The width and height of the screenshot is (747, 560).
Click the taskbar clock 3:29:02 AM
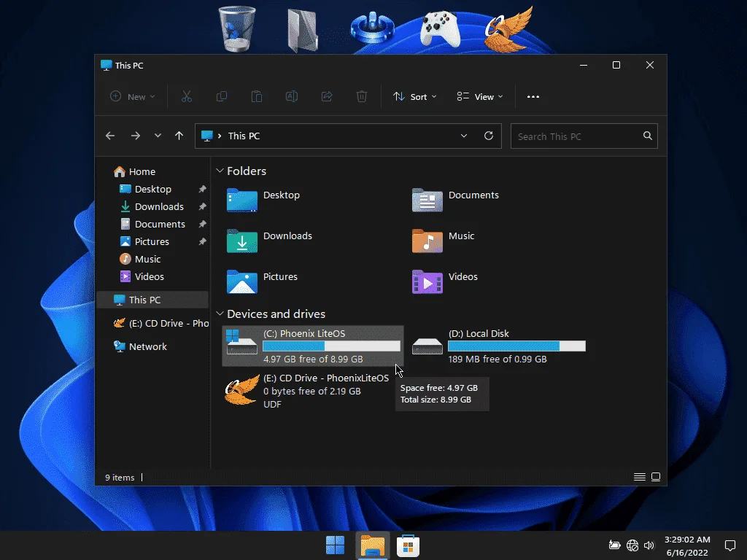687,540
